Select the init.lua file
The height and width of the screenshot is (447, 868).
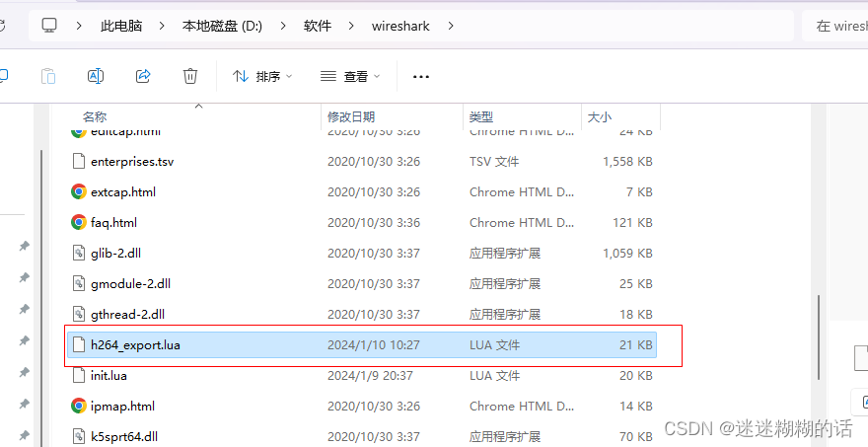(x=361, y=376)
